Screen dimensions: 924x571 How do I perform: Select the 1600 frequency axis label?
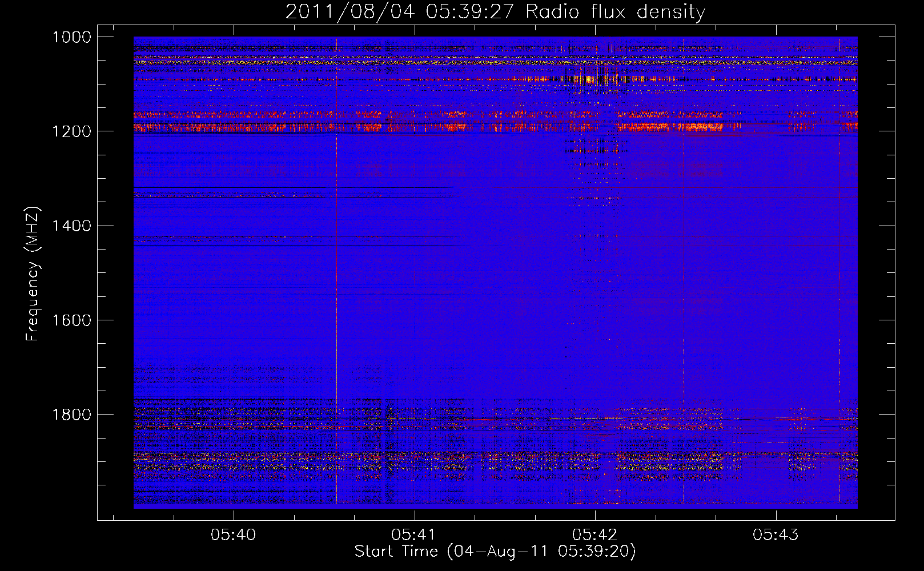[x=72, y=320]
